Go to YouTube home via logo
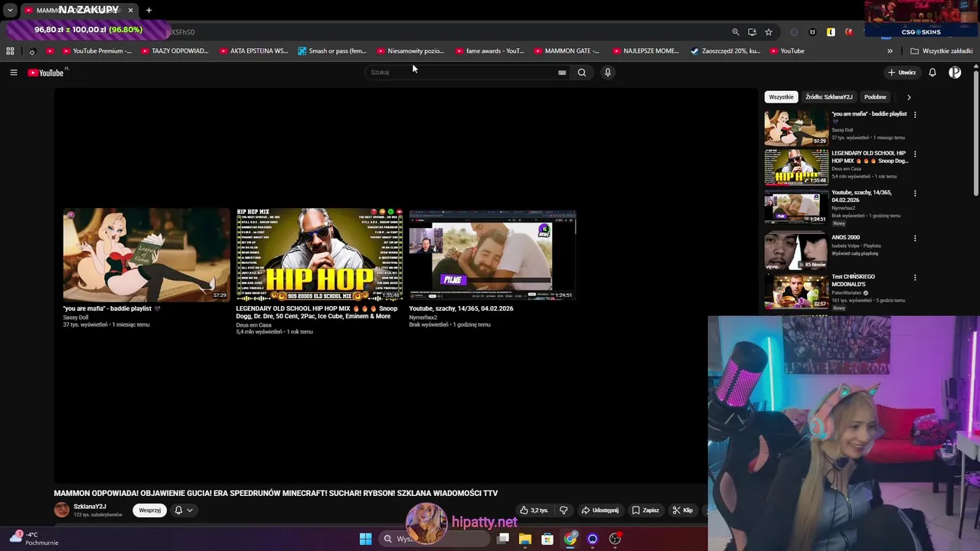Viewport: 980px width, 551px height. (46, 73)
